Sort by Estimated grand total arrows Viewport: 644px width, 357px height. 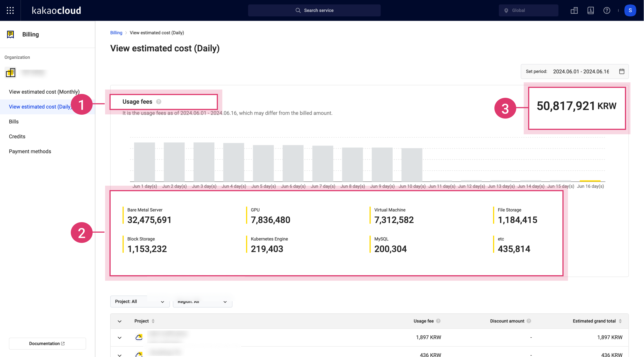620,321
